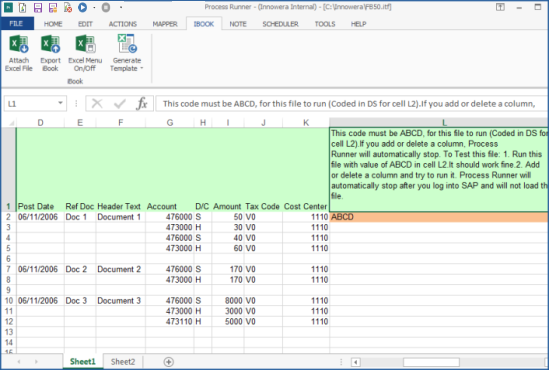Click the new file icon in quick access toolbar
The height and width of the screenshot is (370, 549).
click(x=22, y=7)
